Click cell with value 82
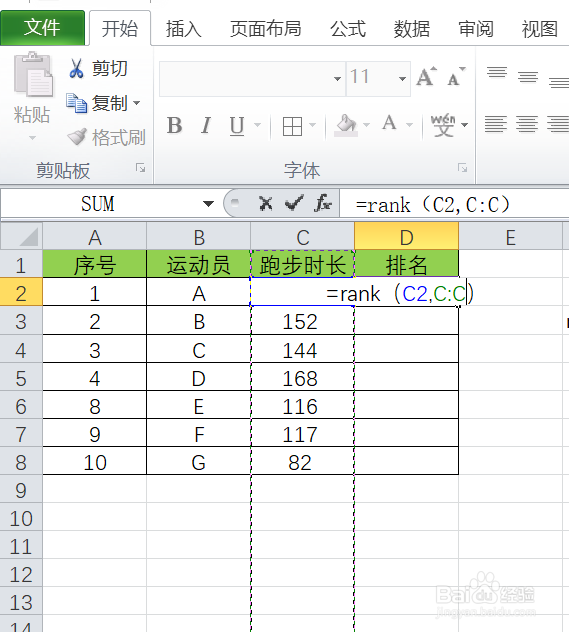 pos(303,461)
